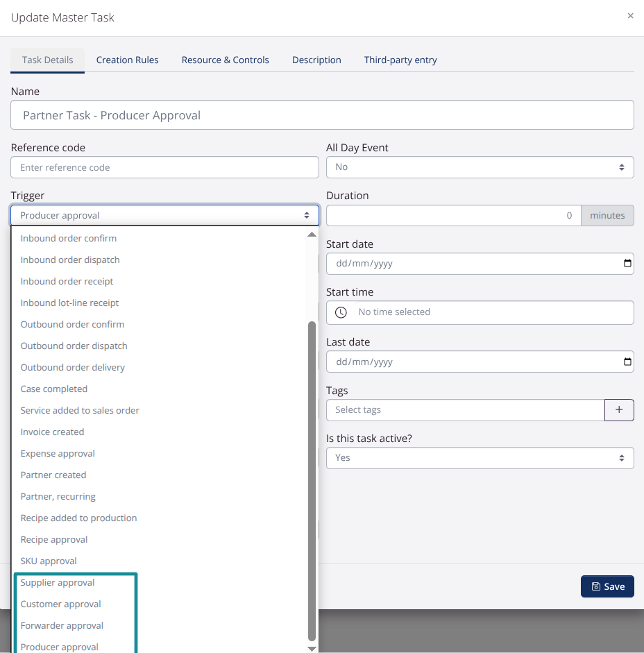The height and width of the screenshot is (653, 644).
Task: Select Invoice created in trigger list
Action: point(52,432)
